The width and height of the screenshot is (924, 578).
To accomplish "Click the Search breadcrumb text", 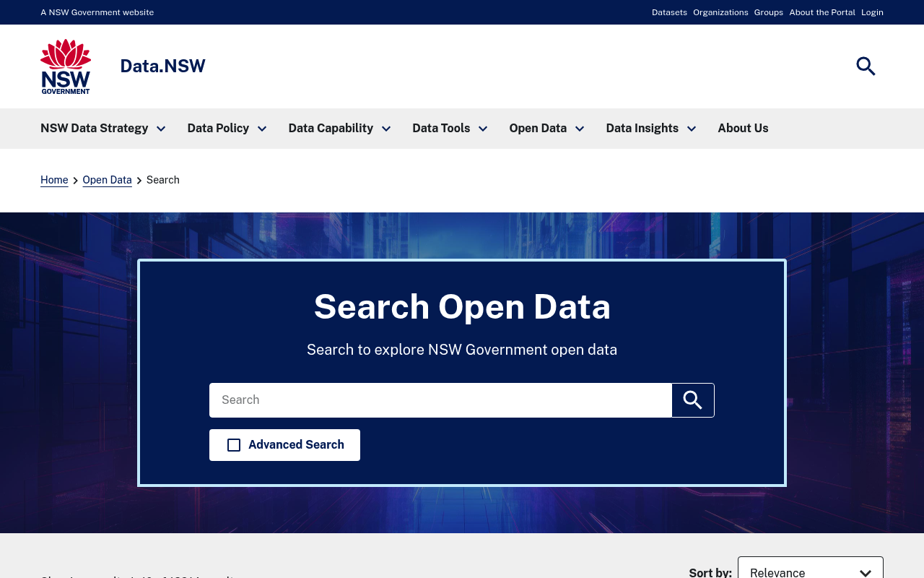I will click(163, 180).
